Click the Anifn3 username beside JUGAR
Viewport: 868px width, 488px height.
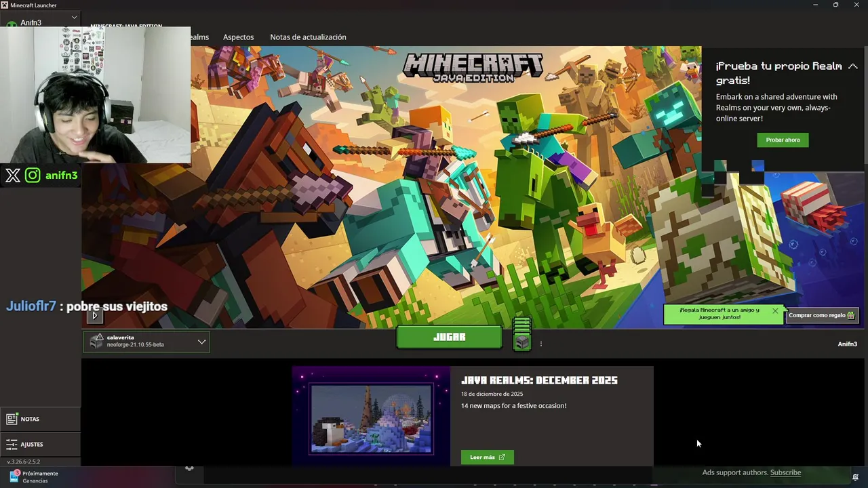[847, 344]
